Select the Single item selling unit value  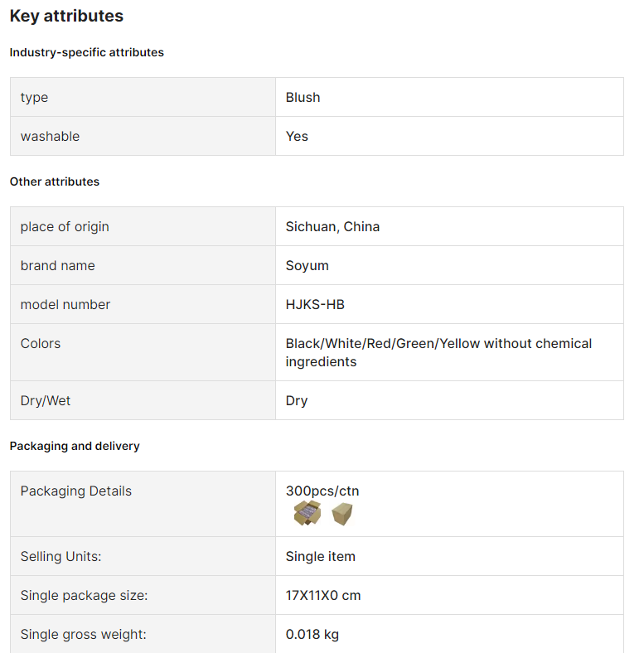pyautogui.click(x=320, y=556)
